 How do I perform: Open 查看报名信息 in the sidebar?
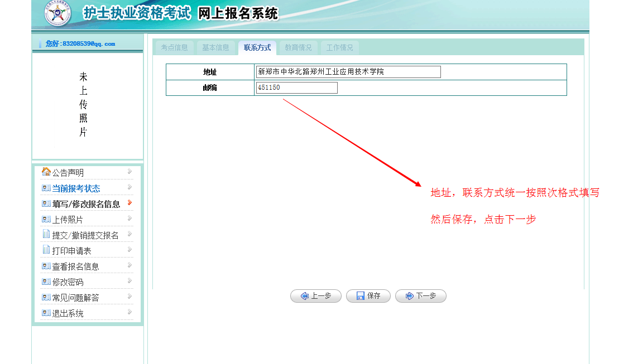[75, 266]
